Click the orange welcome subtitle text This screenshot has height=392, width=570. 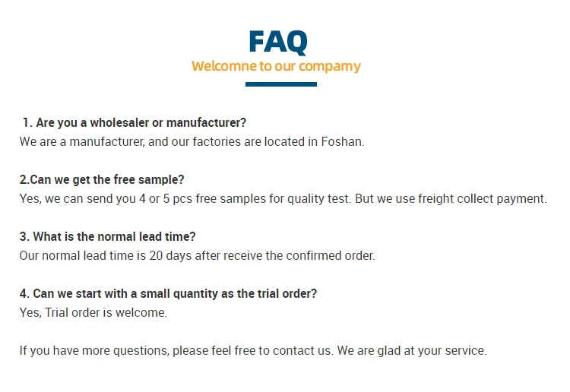(x=276, y=66)
